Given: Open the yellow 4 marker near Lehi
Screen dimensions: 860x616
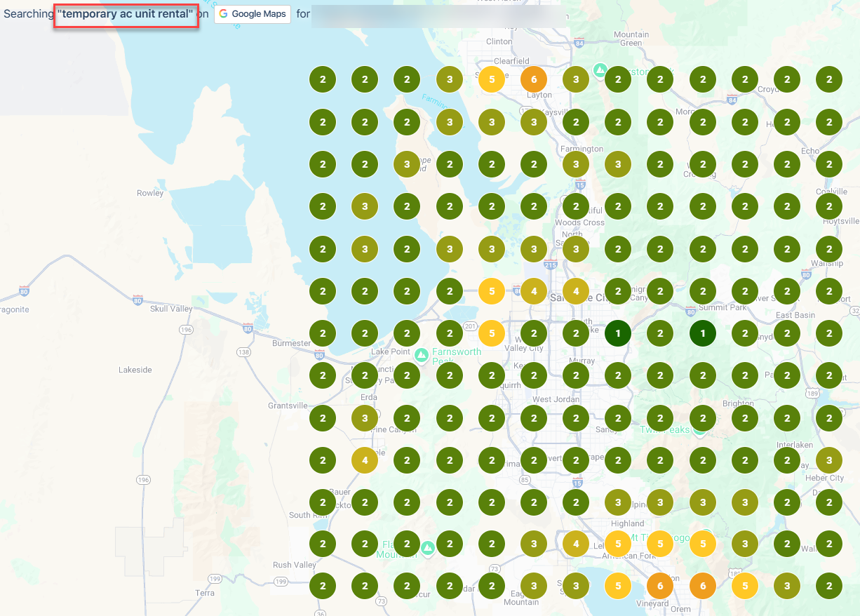Looking at the screenshot, I should coord(576,543).
